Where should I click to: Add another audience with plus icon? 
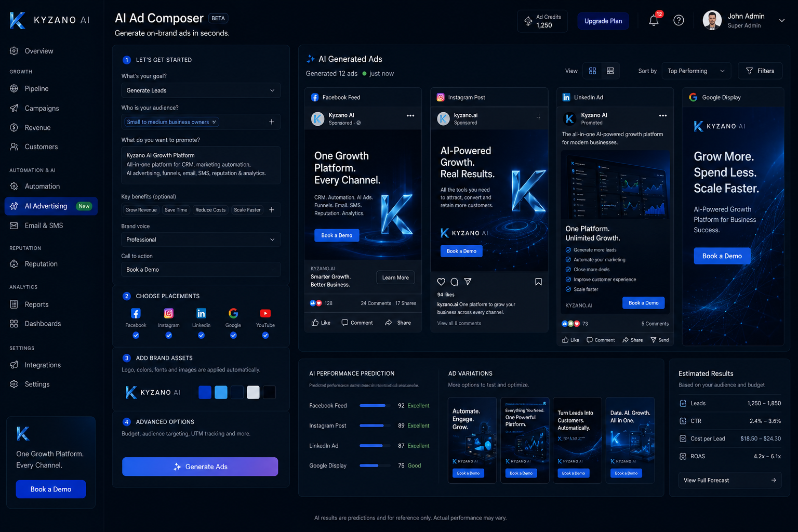(x=272, y=122)
